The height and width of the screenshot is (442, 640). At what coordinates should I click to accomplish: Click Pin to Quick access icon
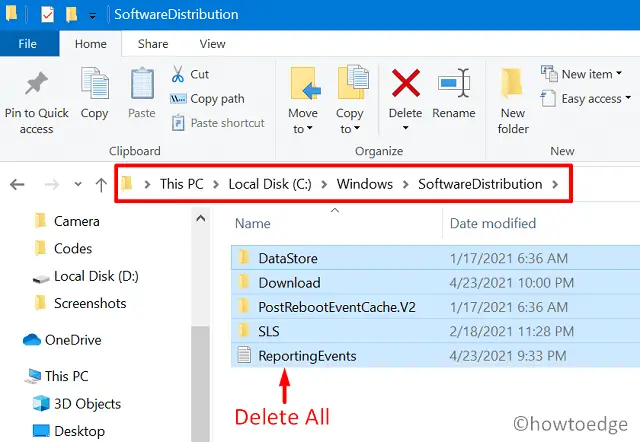pyautogui.click(x=36, y=85)
